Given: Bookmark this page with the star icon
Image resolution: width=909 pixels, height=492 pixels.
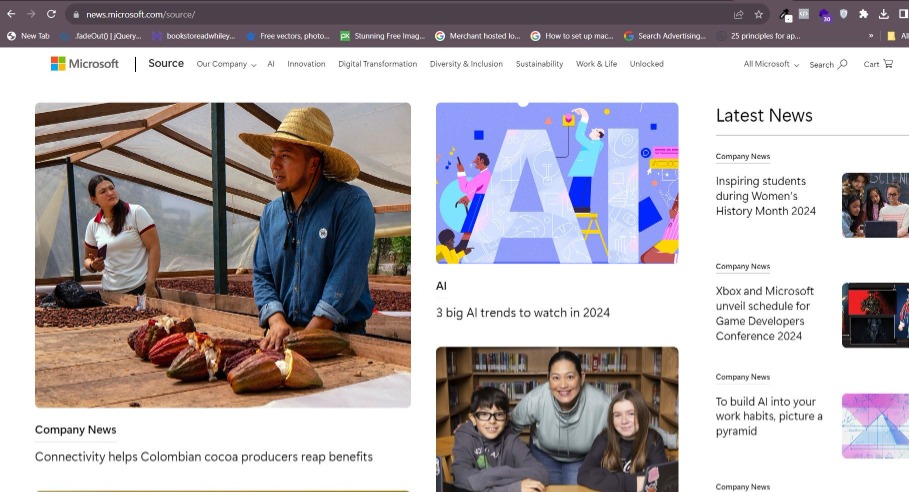Looking at the screenshot, I should 759,14.
